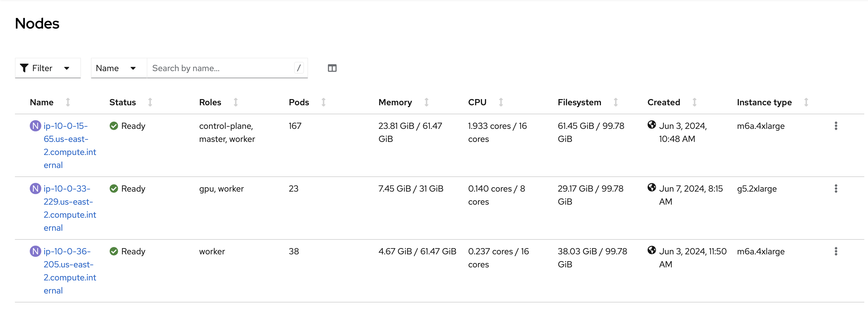Expand the Filter dropdown
Viewport: 868px width, 318px height.
47,68
